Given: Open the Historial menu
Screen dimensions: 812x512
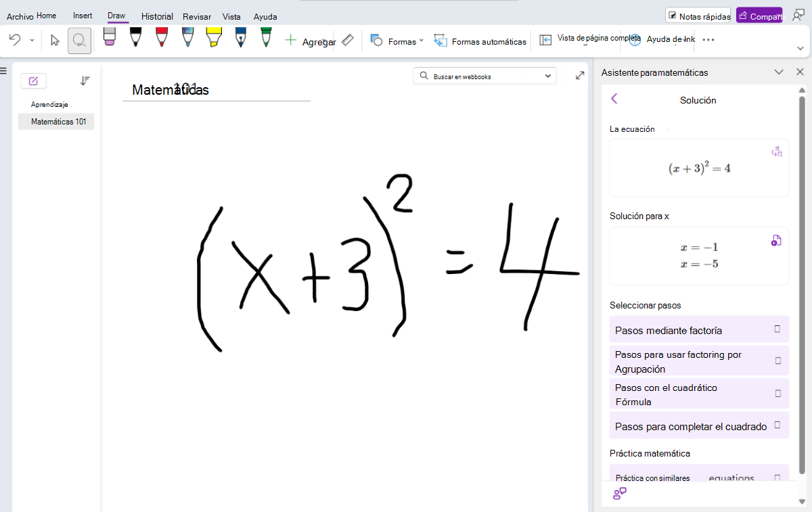Looking at the screenshot, I should 157,16.
